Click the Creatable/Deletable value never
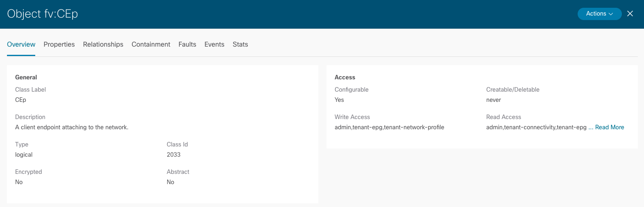The width and height of the screenshot is (644, 207). point(494,100)
